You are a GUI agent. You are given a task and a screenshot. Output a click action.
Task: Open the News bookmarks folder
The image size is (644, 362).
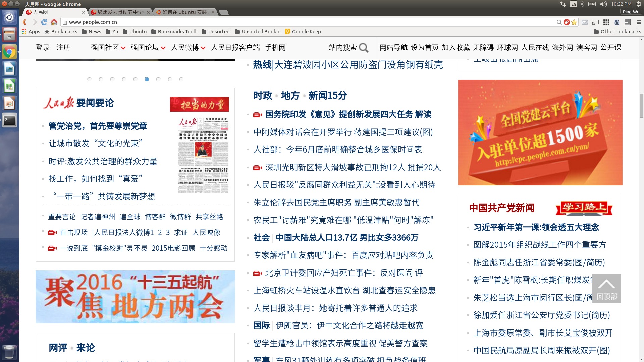tap(91, 32)
